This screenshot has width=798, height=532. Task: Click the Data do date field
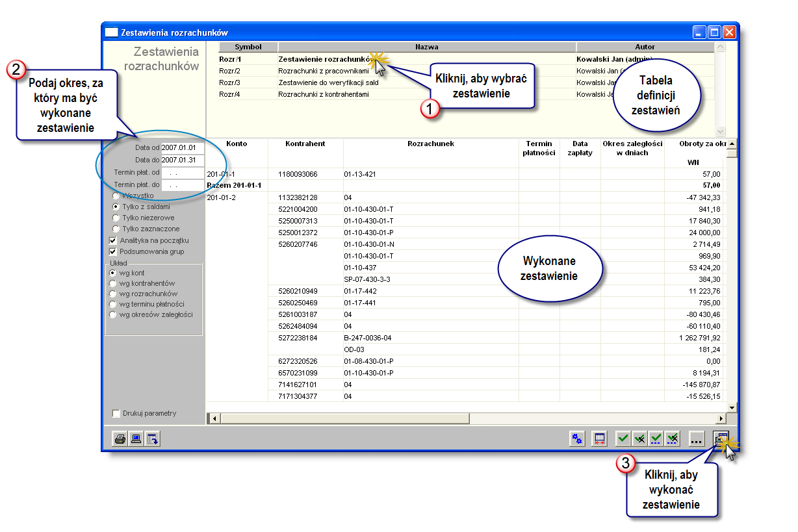(183, 160)
